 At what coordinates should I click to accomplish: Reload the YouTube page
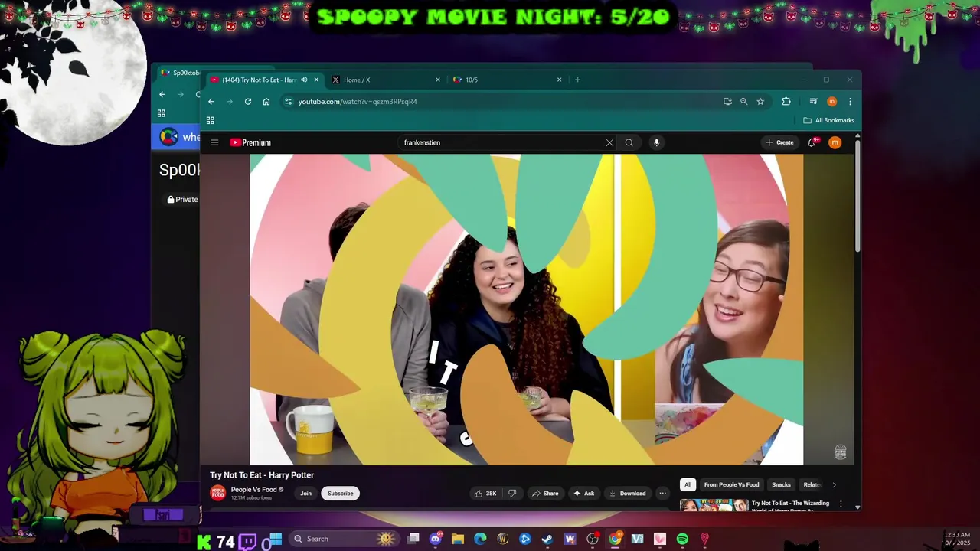pos(248,101)
